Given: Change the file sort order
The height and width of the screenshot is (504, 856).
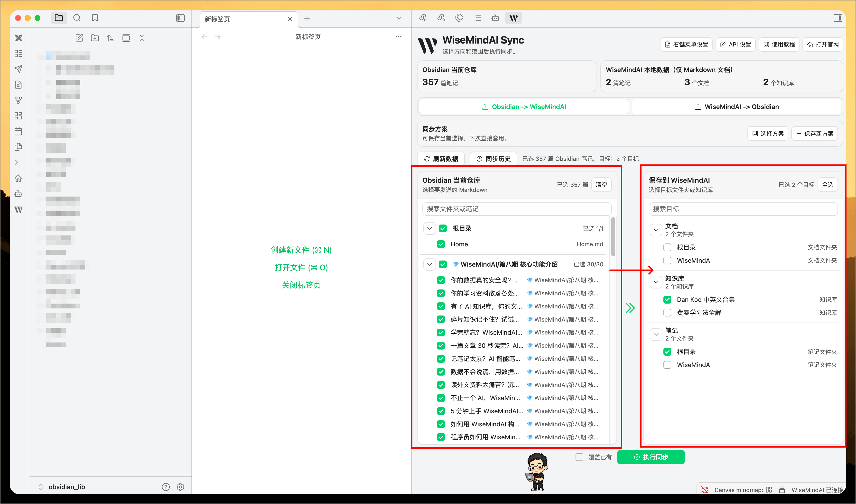Looking at the screenshot, I should (x=111, y=38).
